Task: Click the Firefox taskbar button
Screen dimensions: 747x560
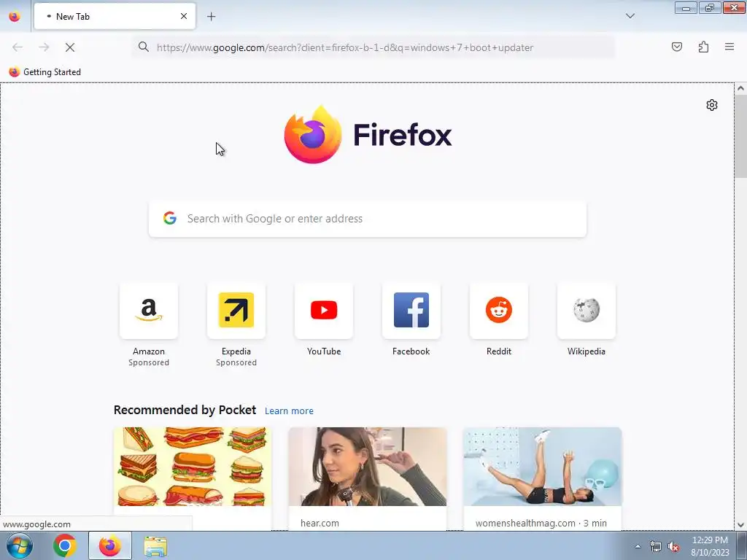Action: (x=109, y=545)
